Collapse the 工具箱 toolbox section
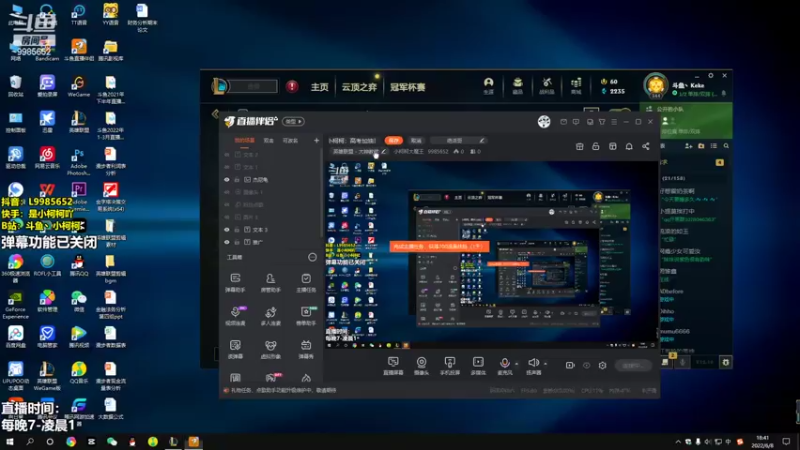This screenshot has width=800, height=450. 312,257
